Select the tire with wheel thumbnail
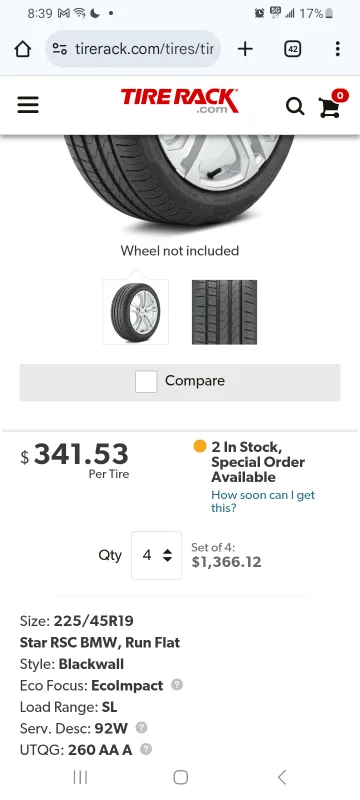 136,312
